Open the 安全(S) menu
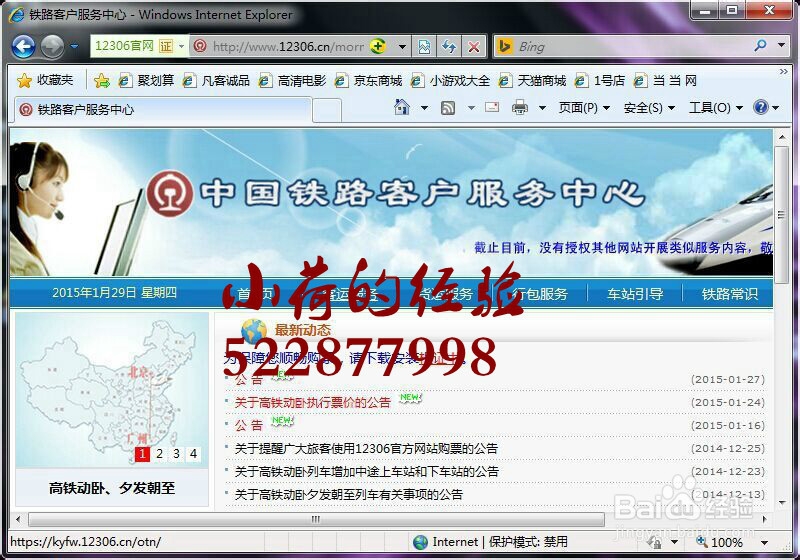Viewport: 800px width, 560px height. [649, 108]
